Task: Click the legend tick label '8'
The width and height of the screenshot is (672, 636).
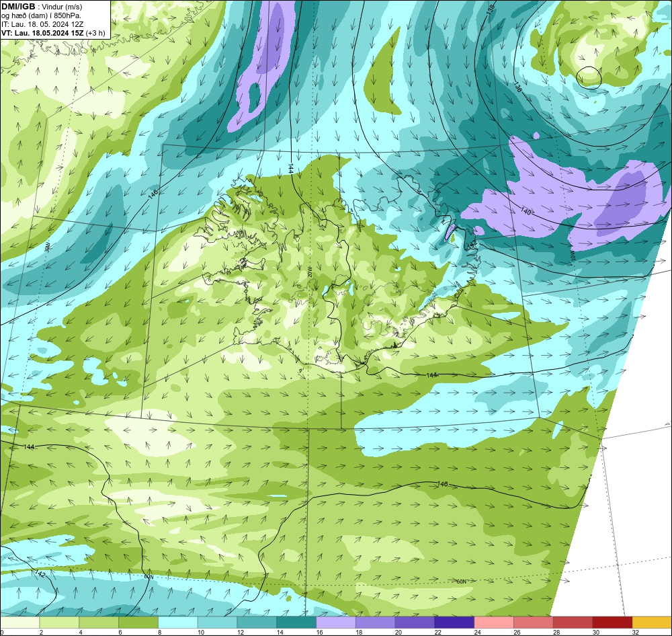Action: pos(160,632)
